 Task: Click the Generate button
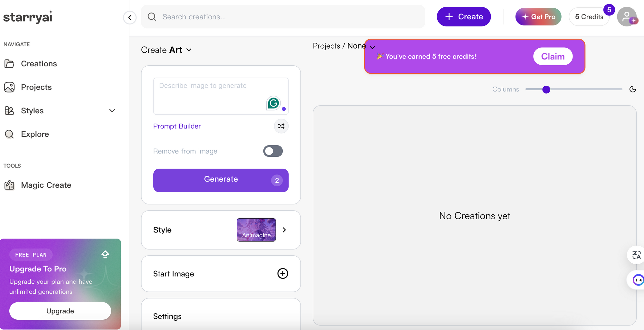click(x=221, y=180)
